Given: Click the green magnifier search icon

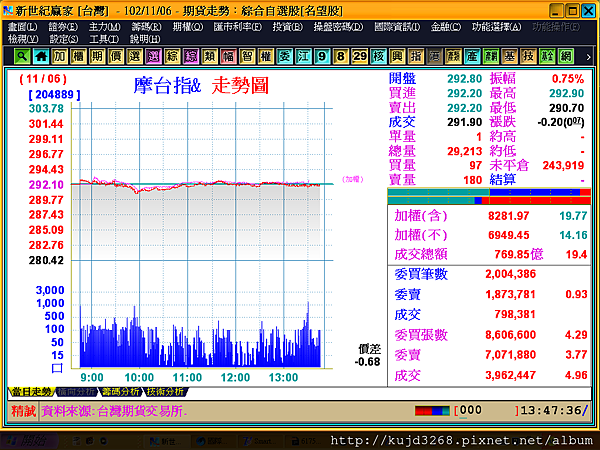Looking at the screenshot, I should point(22,57).
